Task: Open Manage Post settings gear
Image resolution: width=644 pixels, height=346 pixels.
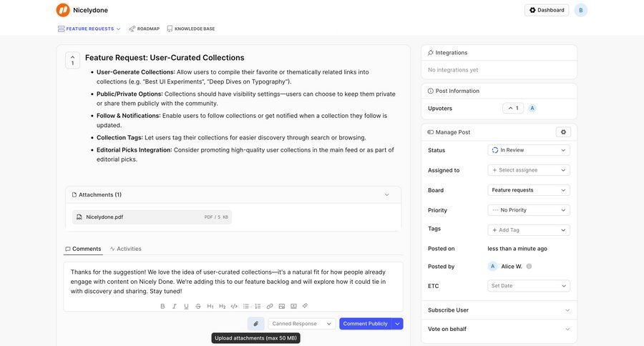Action: (x=564, y=132)
